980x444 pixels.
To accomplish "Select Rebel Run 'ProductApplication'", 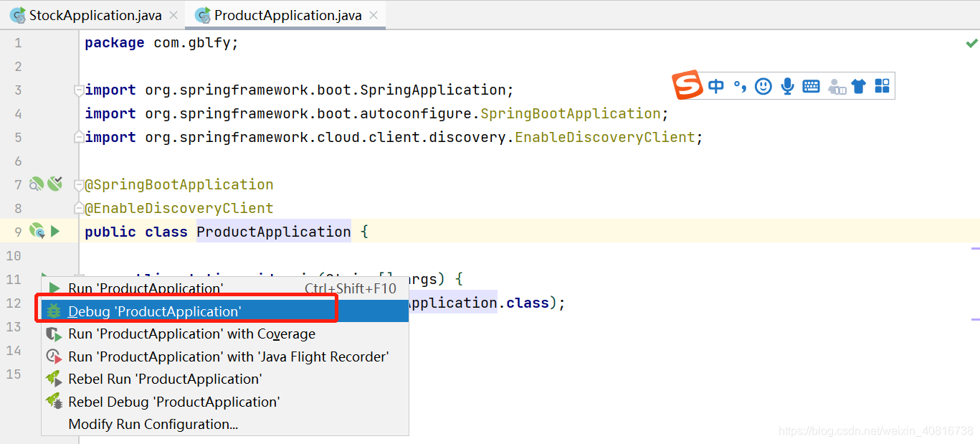I will tap(225, 379).
